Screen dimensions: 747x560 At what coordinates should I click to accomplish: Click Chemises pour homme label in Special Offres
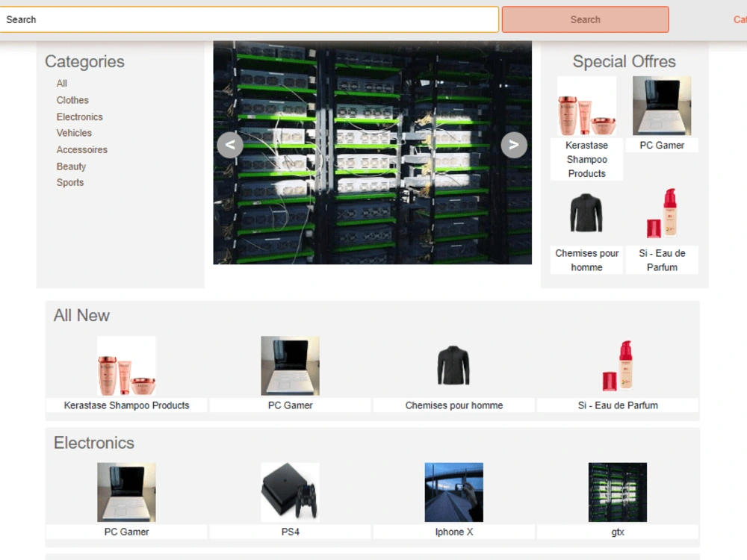[x=586, y=260]
